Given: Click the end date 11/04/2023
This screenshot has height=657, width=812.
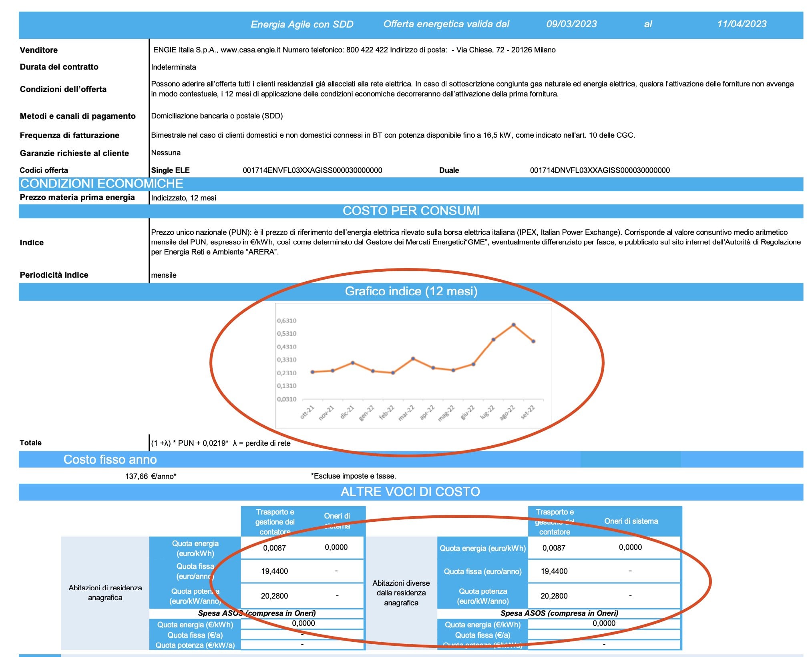Looking at the screenshot, I should pyautogui.click(x=742, y=24).
